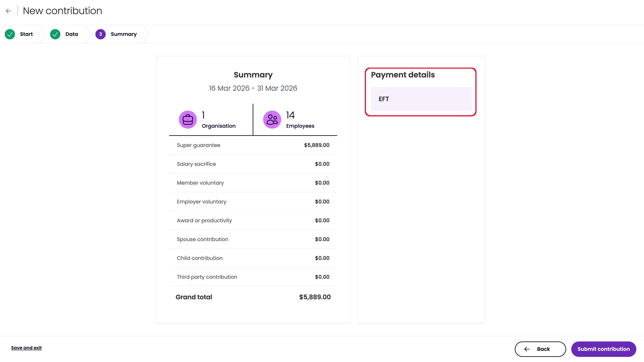Screen dimensions: 644x362
Task: Click the Payment details heading
Action: pos(403,75)
